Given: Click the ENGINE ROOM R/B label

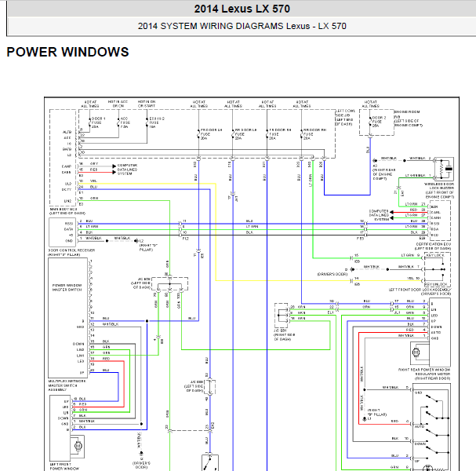Looking at the screenshot, I should pyautogui.click(x=409, y=119).
